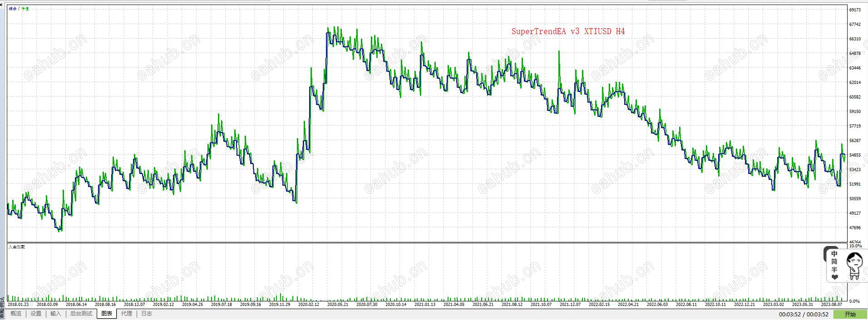The image size is (868, 320).
Task: Click the 57719 price axis value
Action: pos(855,126)
